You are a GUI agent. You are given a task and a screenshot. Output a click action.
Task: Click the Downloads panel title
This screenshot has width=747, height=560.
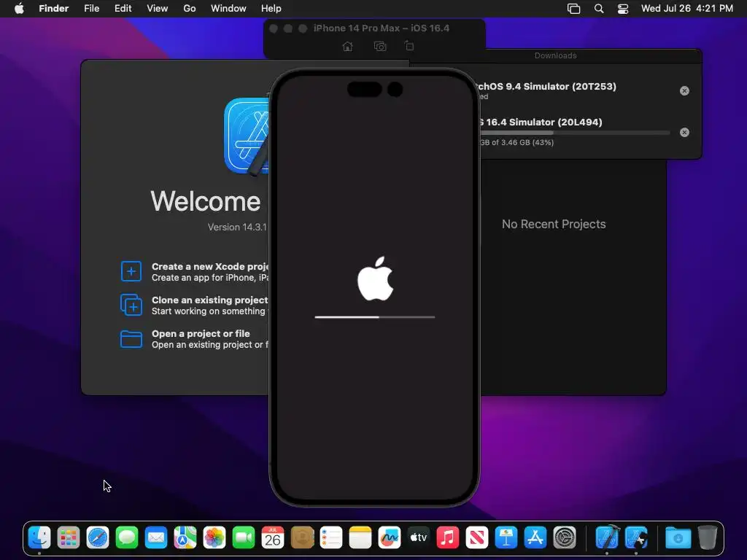point(555,55)
